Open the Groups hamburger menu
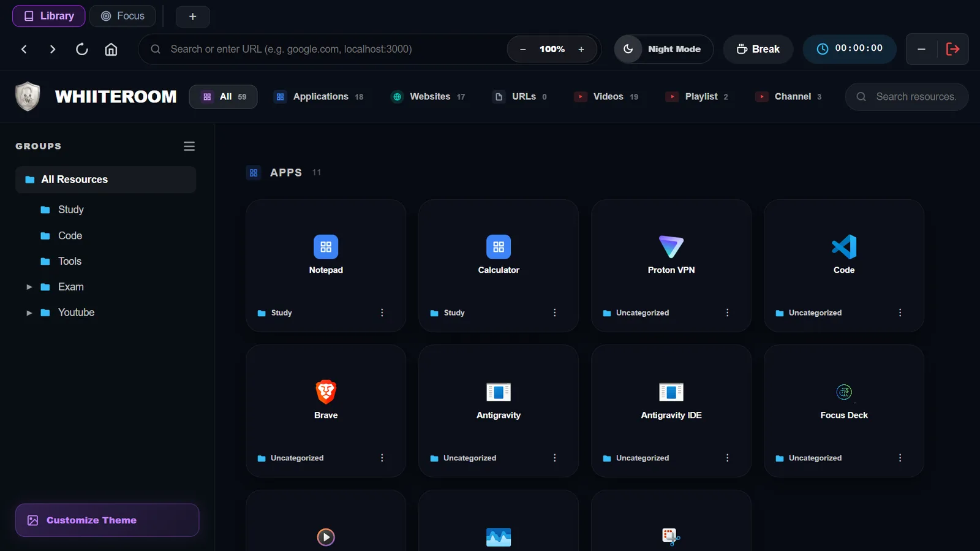Viewport: 980px width, 551px height. point(189,146)
